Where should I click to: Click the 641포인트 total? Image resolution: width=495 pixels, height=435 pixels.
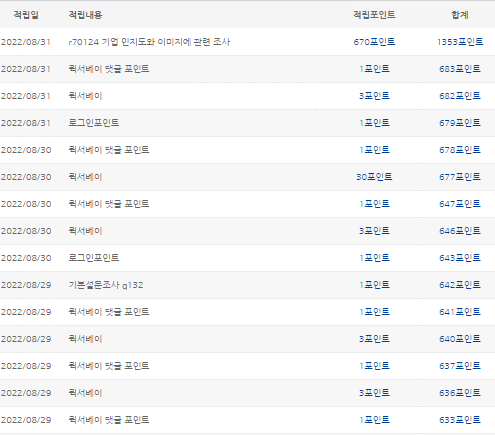[460, 312]
